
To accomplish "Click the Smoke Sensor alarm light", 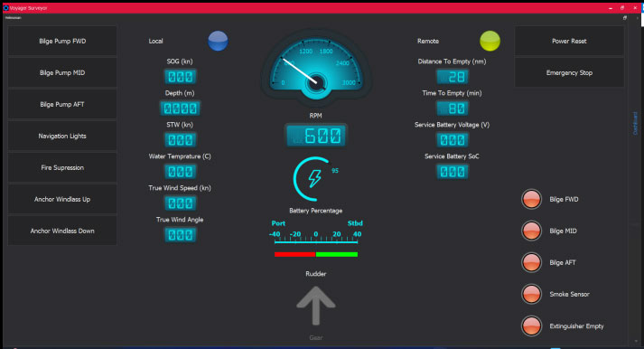I will pyautogui.click(x=531, y=295).
